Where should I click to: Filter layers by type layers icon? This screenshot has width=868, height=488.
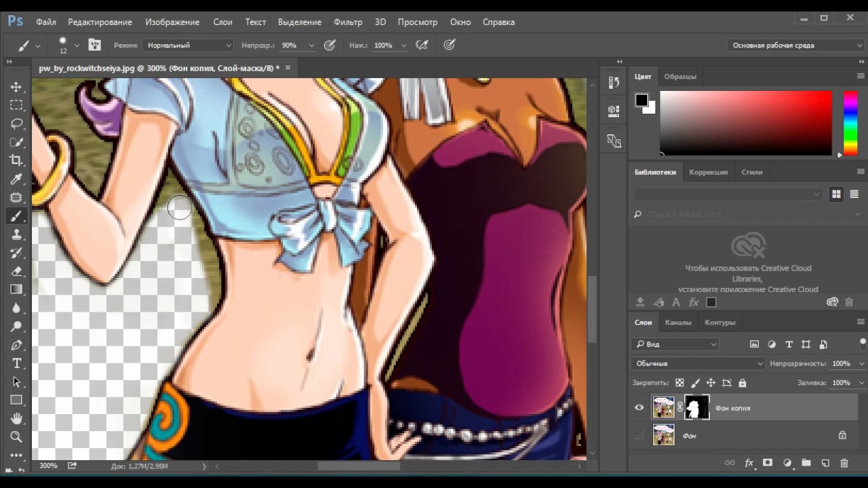click(789, 344)
